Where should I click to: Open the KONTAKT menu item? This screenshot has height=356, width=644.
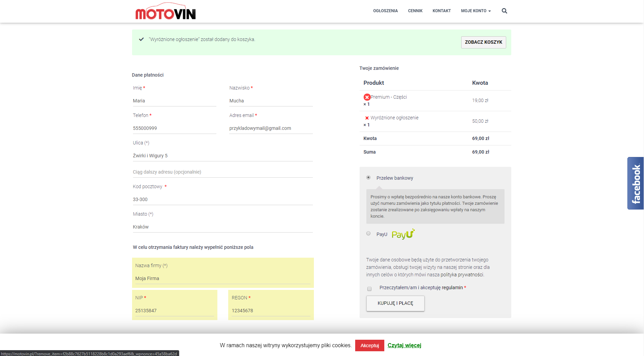[441, 11]
